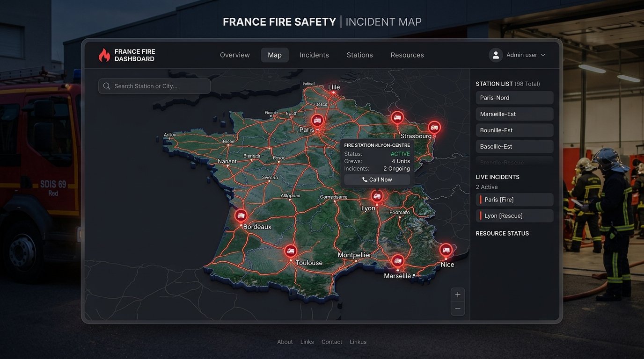644x359 pixels.
Task: Click the 4 Units crews value
Action: 401,161
